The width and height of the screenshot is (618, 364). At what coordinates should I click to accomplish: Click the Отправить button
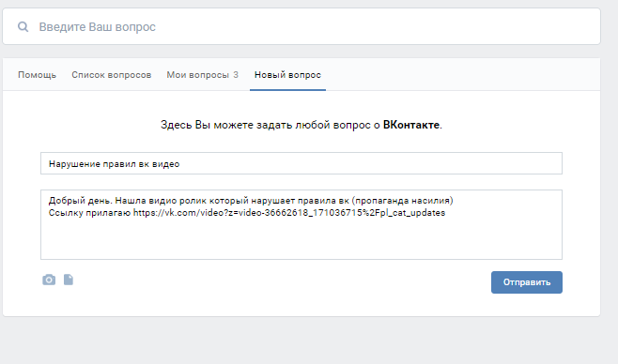click(x=527, y=282)
